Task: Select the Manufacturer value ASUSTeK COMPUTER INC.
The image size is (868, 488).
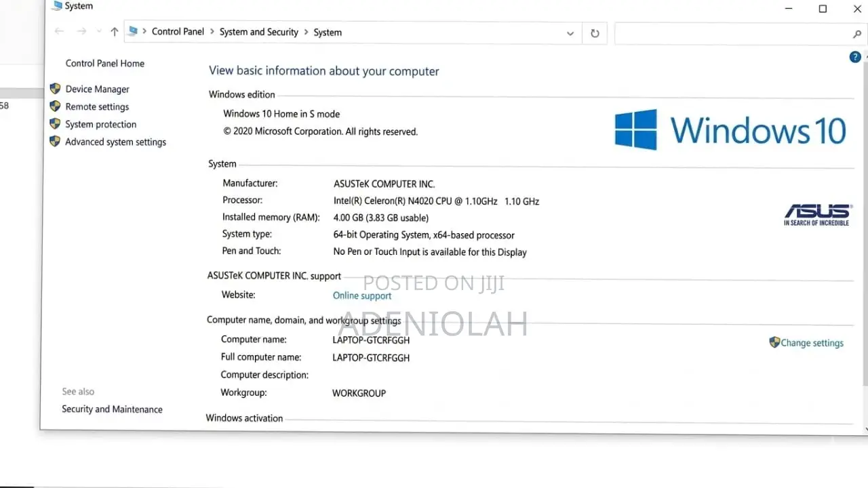Action: [384, 184]
